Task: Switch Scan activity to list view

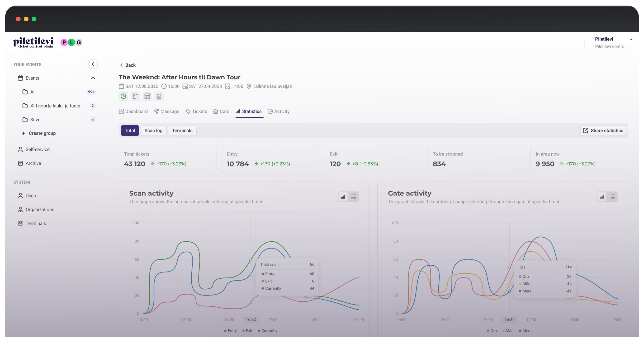Action: (354, 197)
